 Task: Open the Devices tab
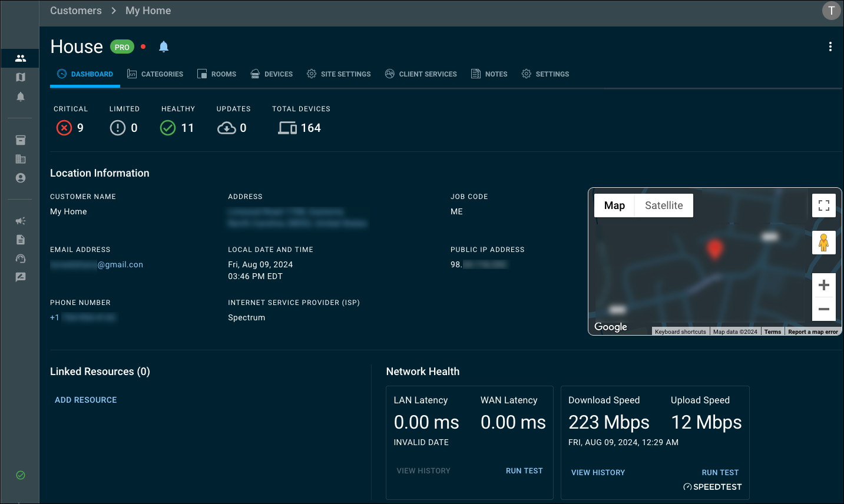272,74
